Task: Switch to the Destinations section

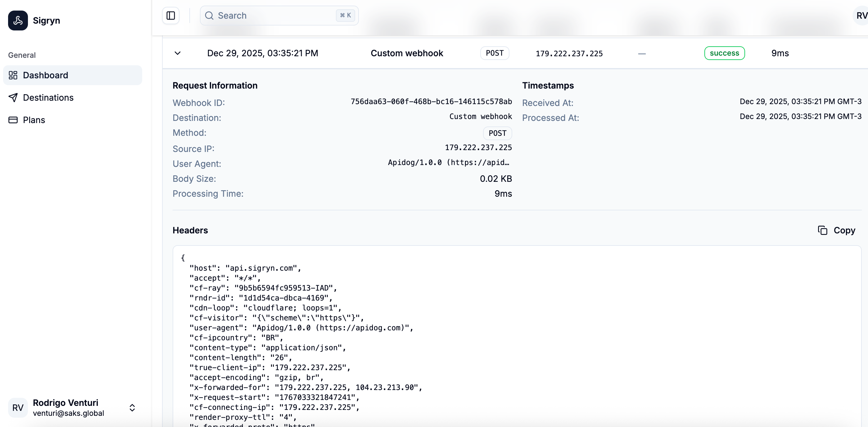Action: [x=48, y=98]
